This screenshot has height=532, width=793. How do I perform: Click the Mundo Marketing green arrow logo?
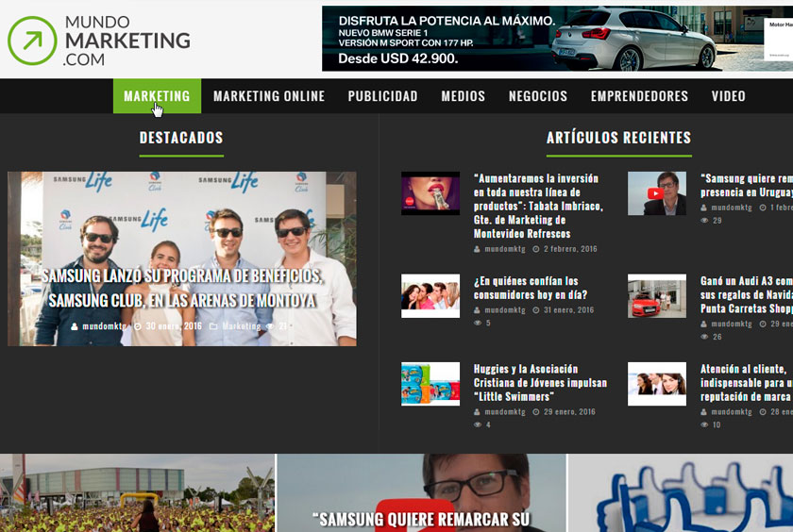(32, 41)
